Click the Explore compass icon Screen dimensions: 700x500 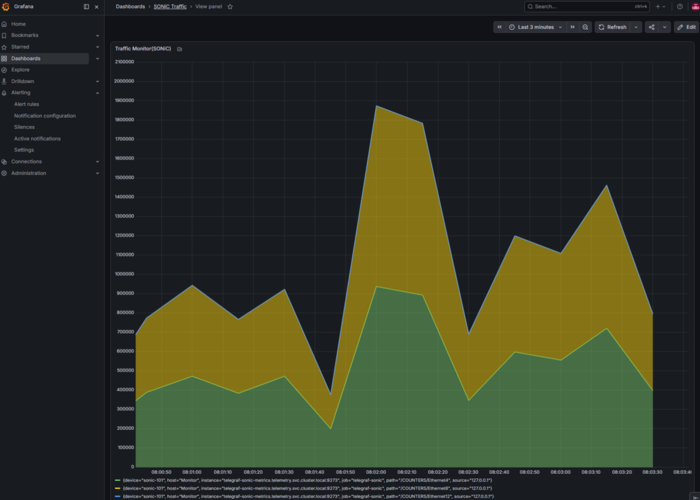(4, 70)
